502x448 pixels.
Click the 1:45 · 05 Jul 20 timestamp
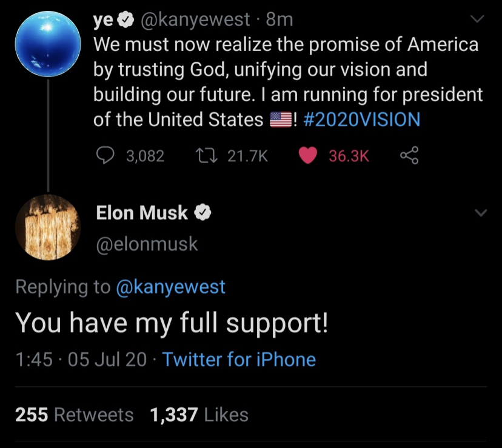tap(81, 359)
